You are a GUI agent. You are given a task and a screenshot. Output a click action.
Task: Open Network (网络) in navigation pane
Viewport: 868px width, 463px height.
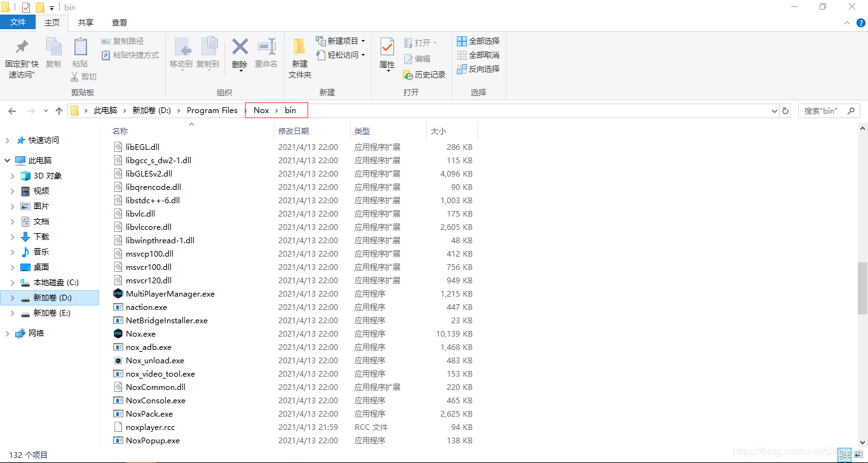pos(36,333)
